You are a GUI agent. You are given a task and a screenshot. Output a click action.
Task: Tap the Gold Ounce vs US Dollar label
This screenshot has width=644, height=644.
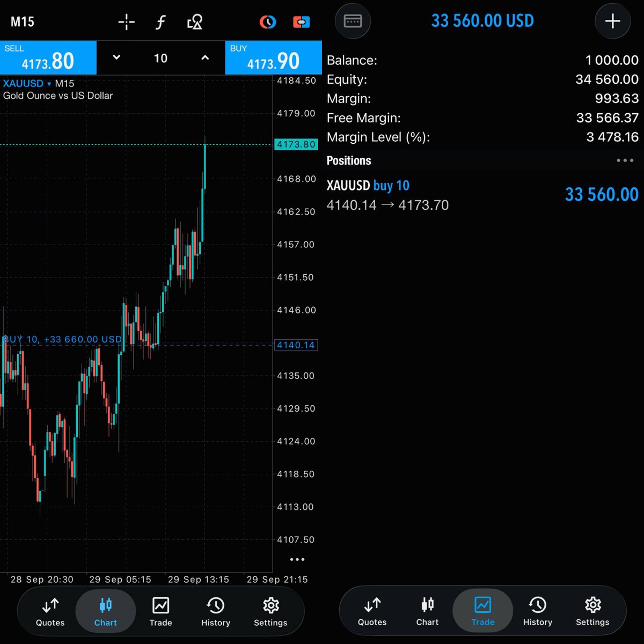(58, 96)
